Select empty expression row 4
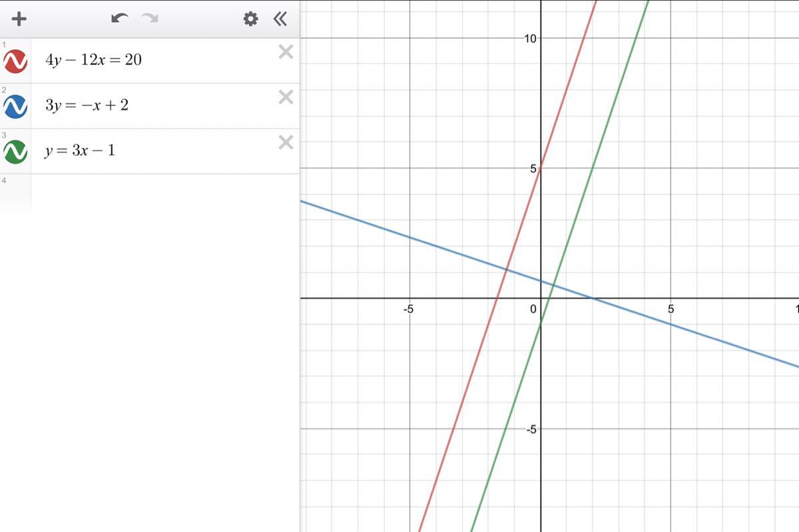 (x=150, y=194)
